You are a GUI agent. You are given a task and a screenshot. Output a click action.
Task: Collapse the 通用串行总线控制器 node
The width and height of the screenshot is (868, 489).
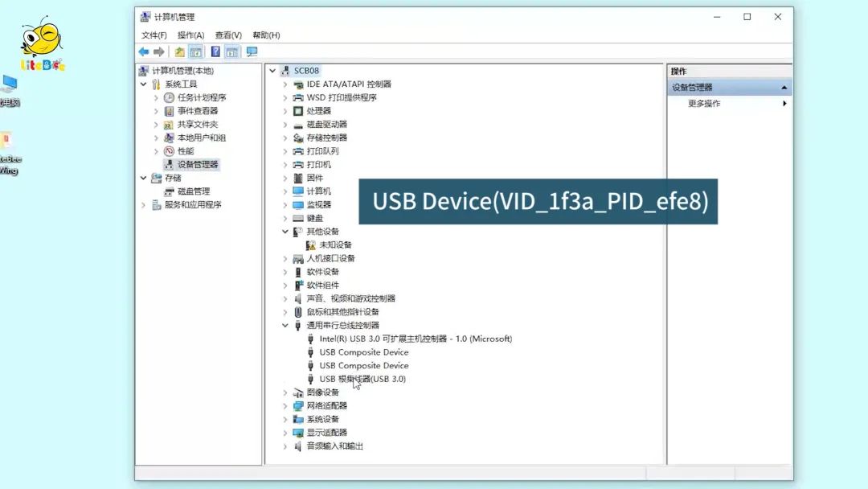pyautogui.click(x=285, y=326)
